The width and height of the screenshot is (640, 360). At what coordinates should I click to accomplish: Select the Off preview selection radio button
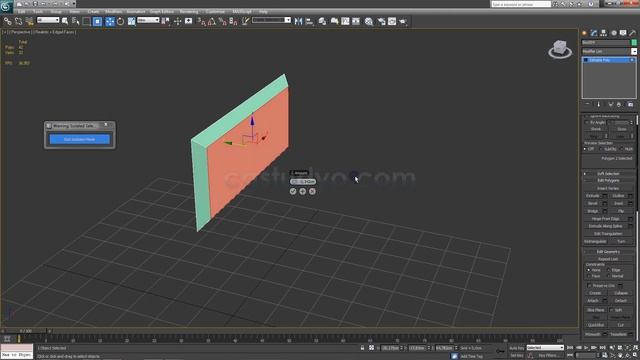tap(585, 149)
